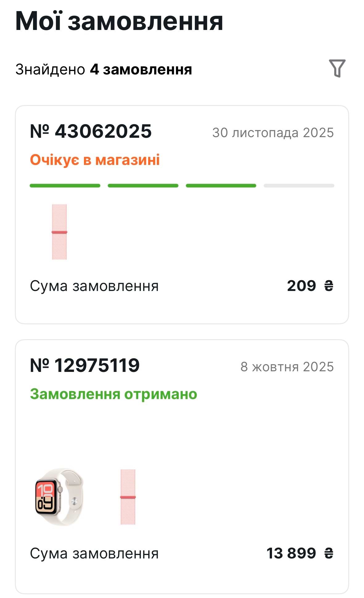Click the second green progress segment
Screen dimensions: 364x598
(143, 186)
